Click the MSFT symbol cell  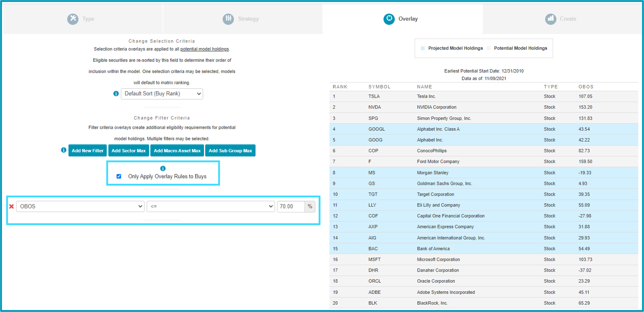[374, 260]
